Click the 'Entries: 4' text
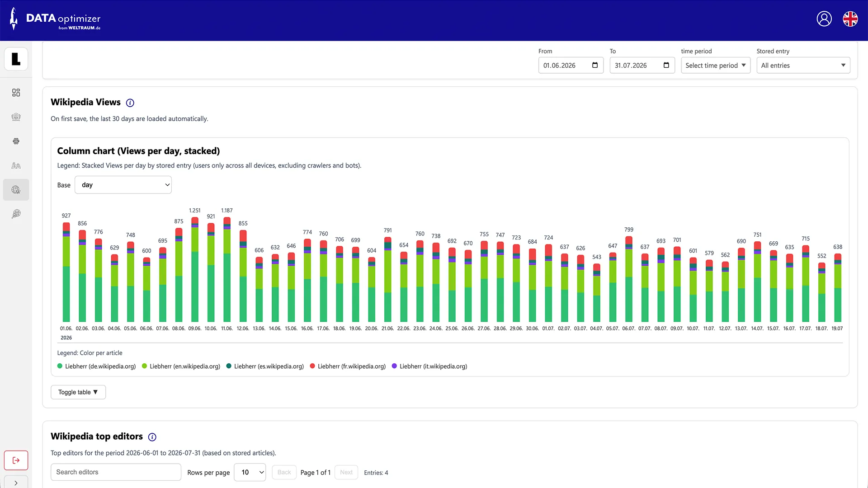 coord(376,473)
